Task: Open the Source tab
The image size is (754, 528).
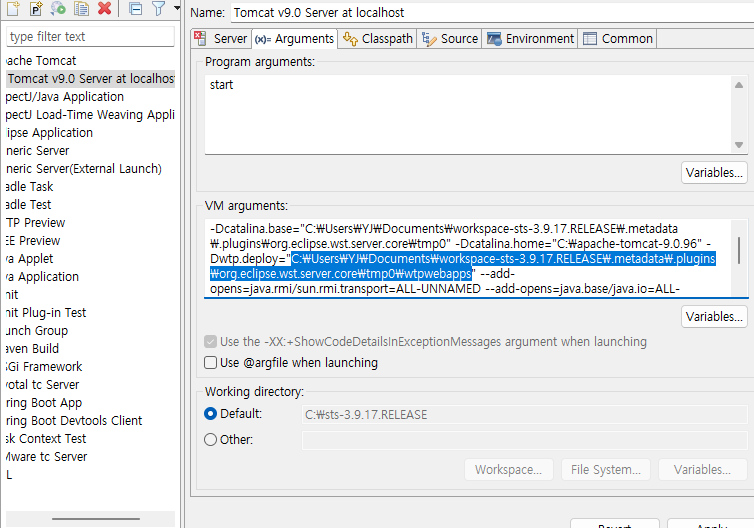Action: point(450,38)
